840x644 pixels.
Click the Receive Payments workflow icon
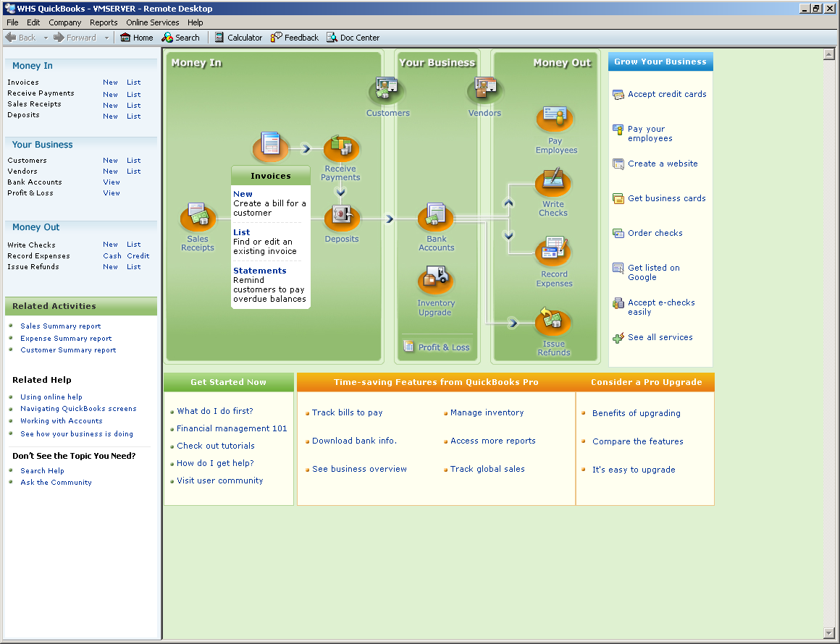pos(341,148)
